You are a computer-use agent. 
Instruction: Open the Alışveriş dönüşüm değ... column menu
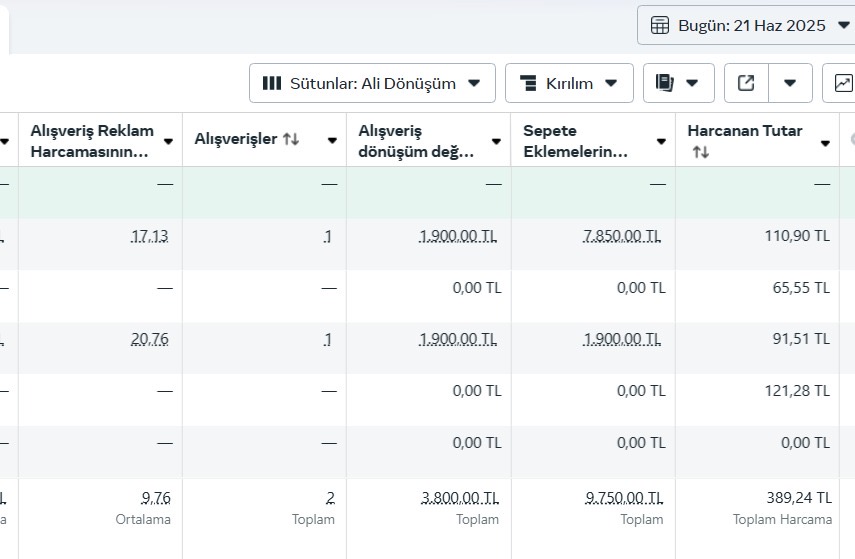496,142
